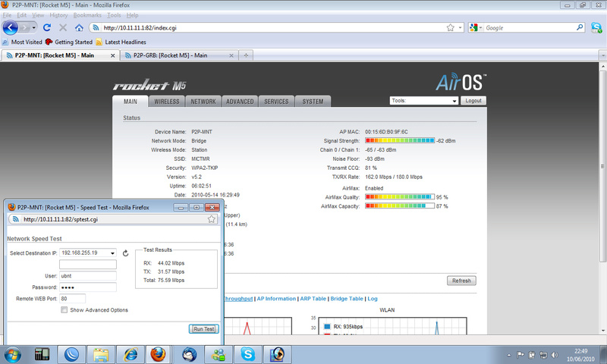The width and height of the screenshot is (607, 364).
Task: Click the Remote WEB Port field
Action: pyautogui.click(x=72, y=299)
